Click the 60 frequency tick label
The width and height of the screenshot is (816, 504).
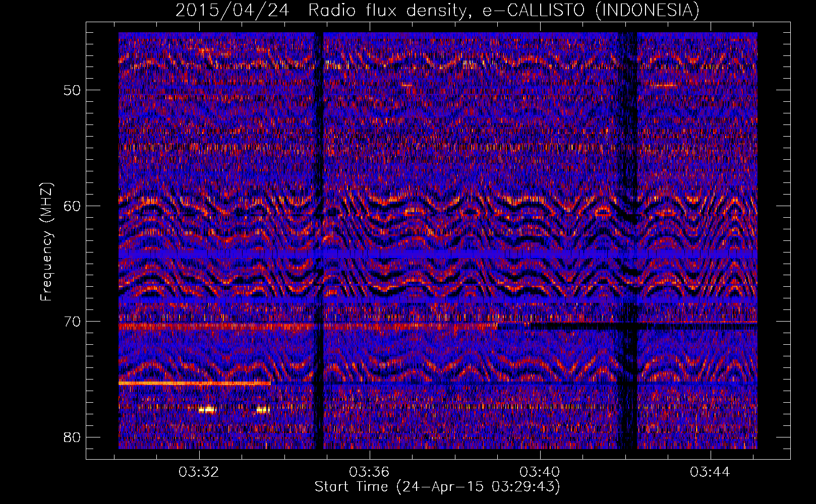(x=72, y=206)
